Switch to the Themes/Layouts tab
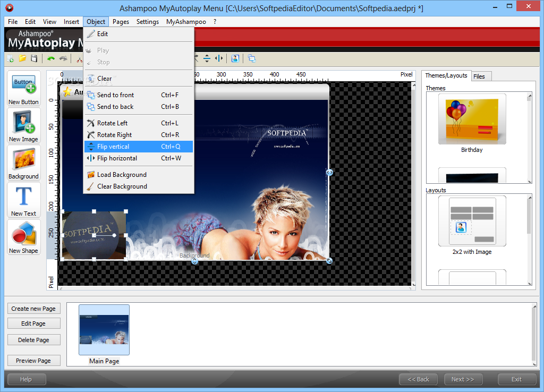This screenshot has height=392, width=544. pos(446,75)
